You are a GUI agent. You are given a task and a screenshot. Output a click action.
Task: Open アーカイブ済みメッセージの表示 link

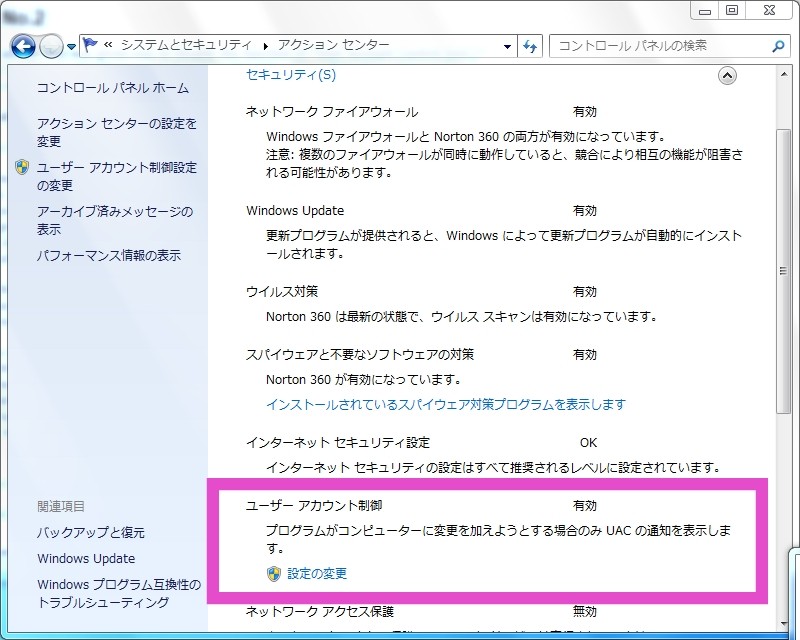tap(115, 220)
